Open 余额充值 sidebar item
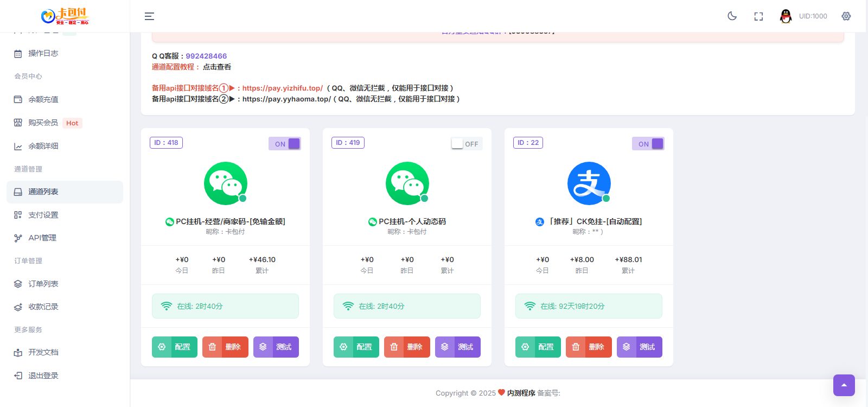This screenshot has width=868, height=407. click(43, 99)
